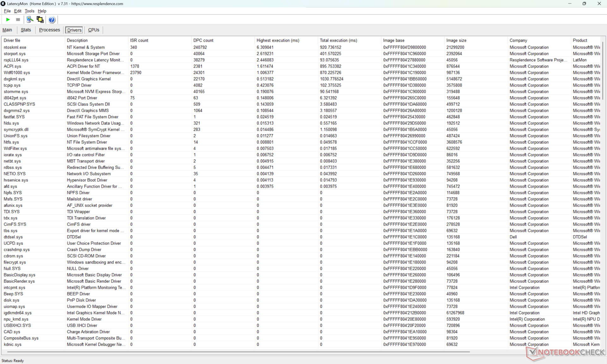The image size is (607, 364).
Task: Select the stornvme.sys driver row
Action: [x=301, y=92]
